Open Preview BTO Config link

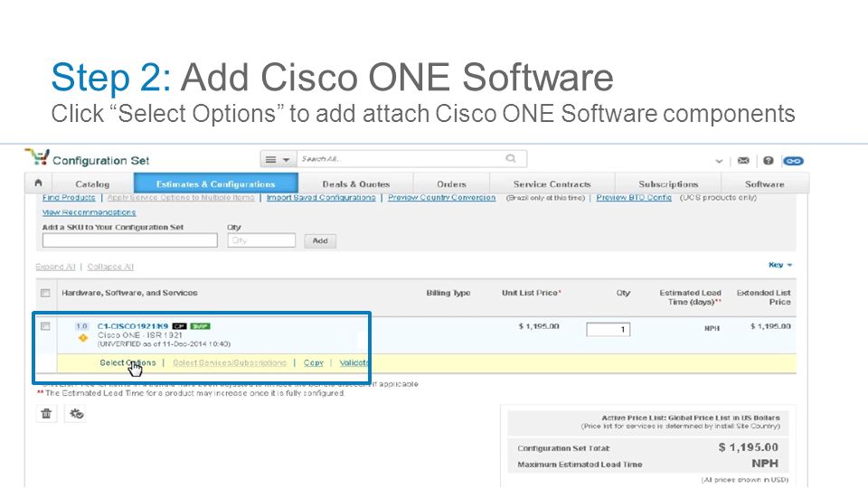click(634, 198)
